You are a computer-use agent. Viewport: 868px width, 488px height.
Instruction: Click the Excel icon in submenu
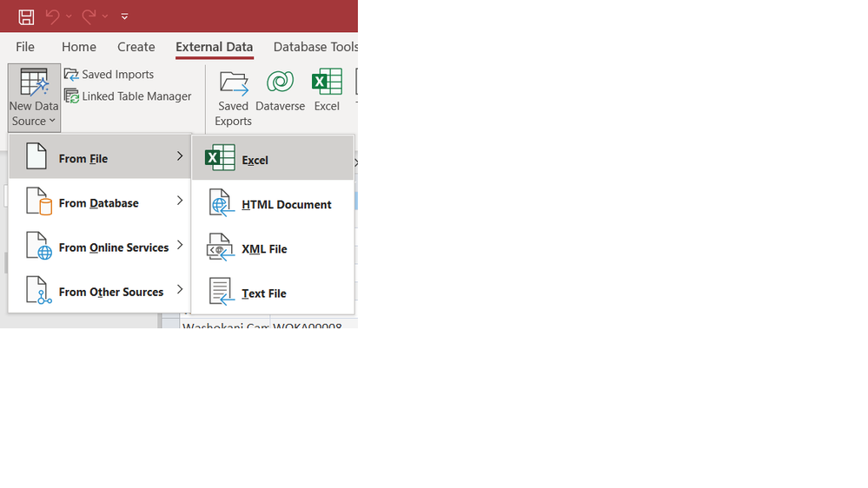click(x=220, y=158)
